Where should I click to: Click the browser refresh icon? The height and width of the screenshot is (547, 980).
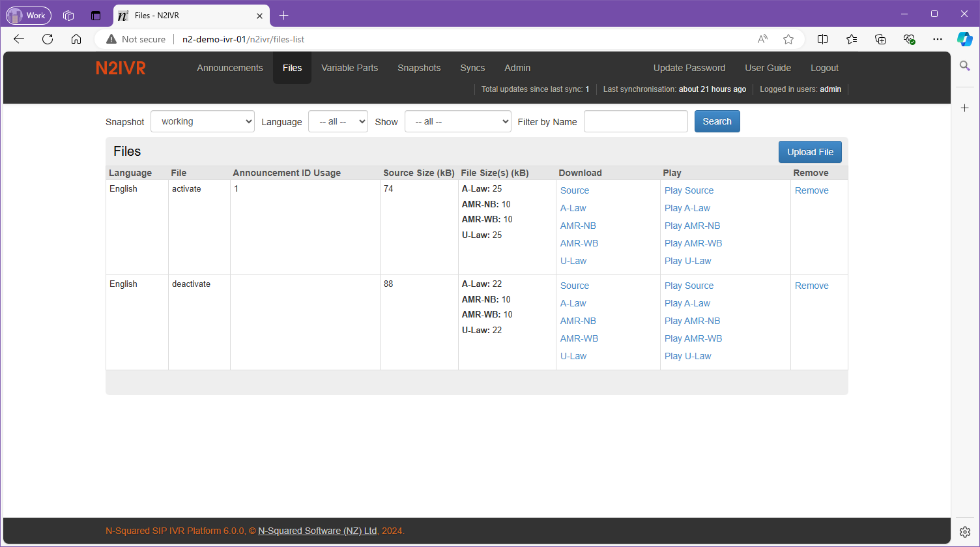48,39
